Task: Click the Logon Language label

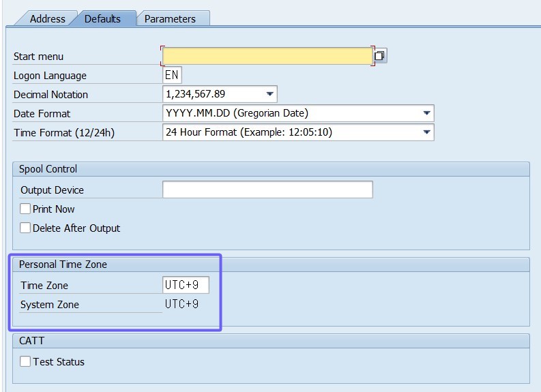Action: pyautogui.click(x=50, y=76)
